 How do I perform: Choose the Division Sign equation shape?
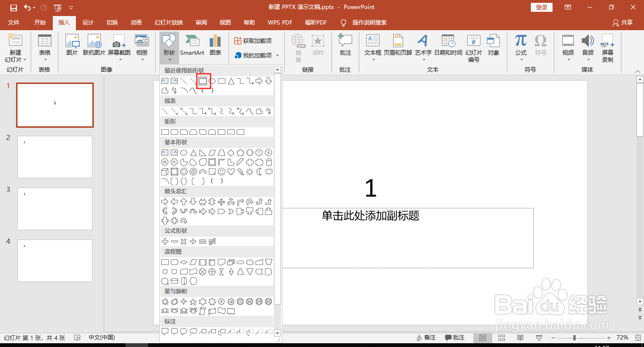193,241
